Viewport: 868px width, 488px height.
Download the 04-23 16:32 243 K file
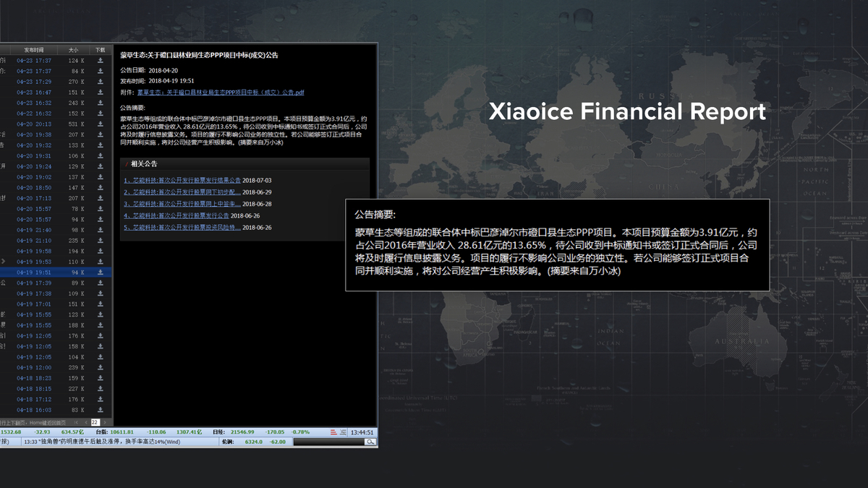pos(101,103)
